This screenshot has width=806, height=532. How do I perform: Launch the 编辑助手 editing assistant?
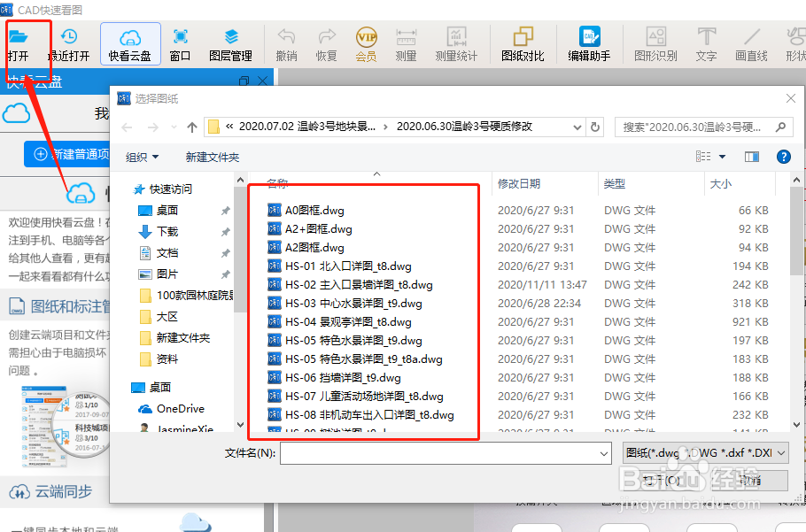tap(587, 42)
